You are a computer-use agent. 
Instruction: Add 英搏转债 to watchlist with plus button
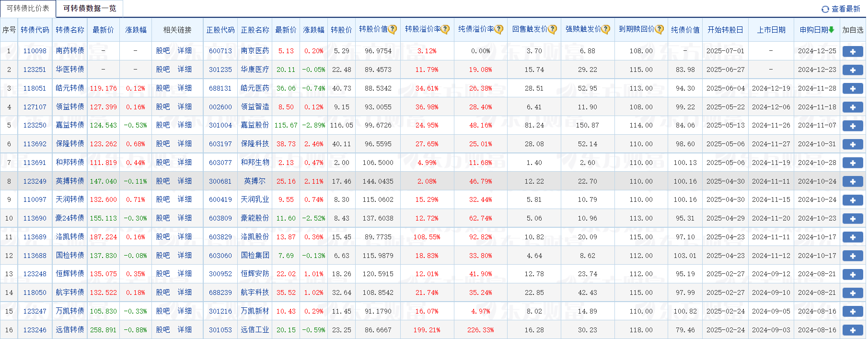click(852, 182)
